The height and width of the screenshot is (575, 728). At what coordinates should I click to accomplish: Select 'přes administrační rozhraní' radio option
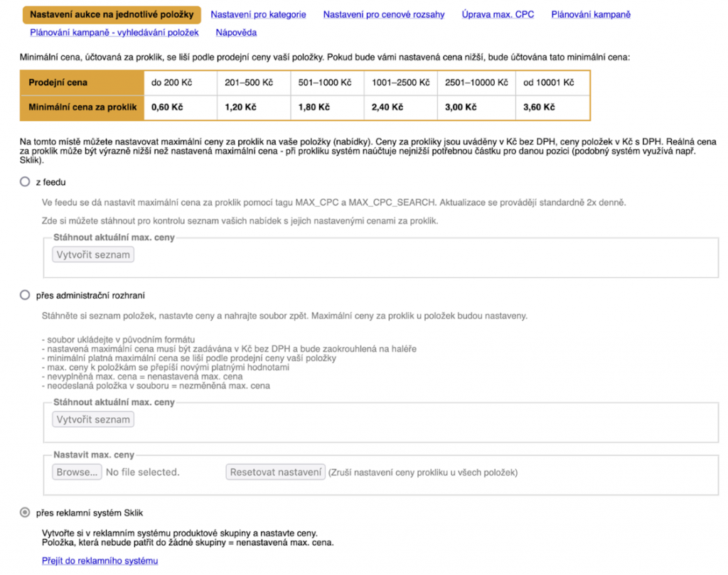(x=25, y=295)
